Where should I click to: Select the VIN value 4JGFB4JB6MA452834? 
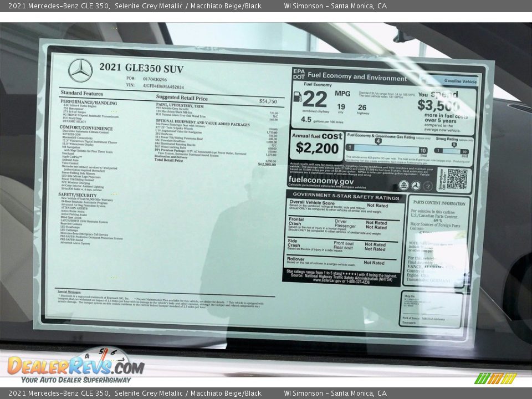(163, 86)
